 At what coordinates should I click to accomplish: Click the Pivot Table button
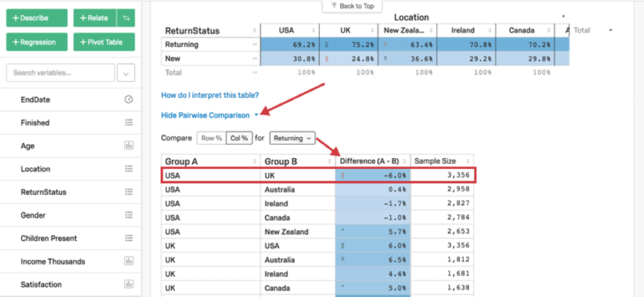coord(104,42)
